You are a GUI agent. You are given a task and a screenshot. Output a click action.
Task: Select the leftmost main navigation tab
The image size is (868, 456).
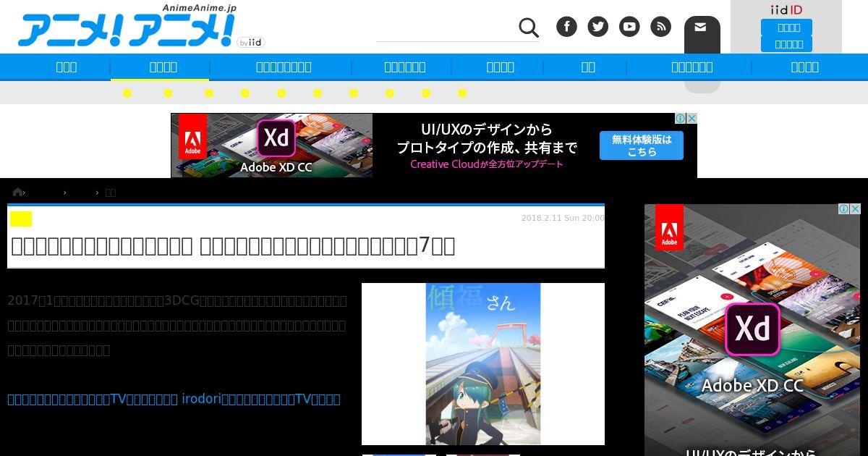[x=66, y=67]
